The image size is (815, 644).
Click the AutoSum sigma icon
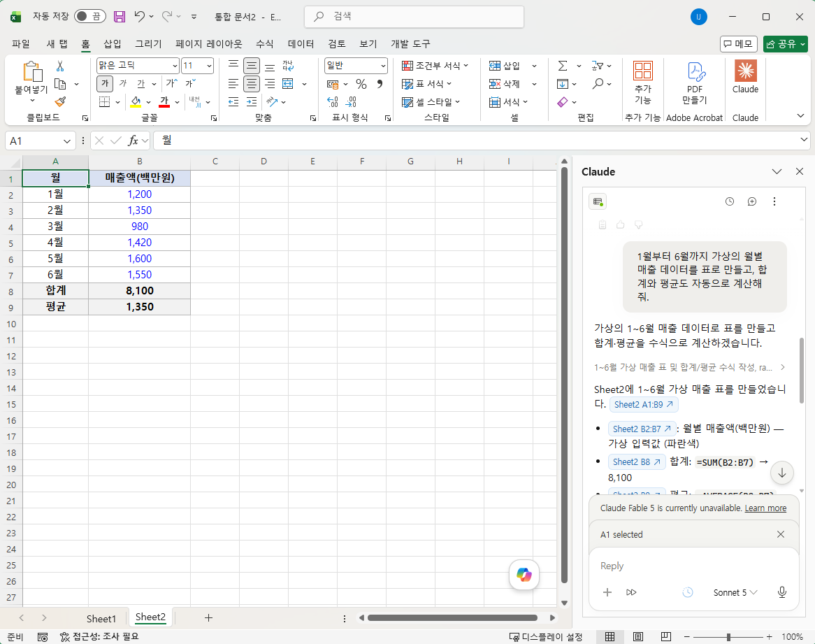pos(563,66)
